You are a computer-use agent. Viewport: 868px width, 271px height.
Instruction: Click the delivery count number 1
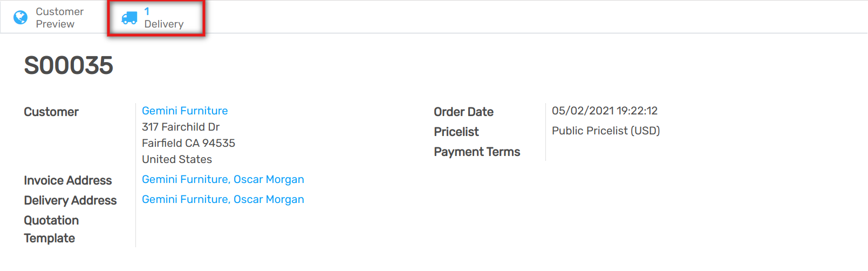tap(147, 11)
